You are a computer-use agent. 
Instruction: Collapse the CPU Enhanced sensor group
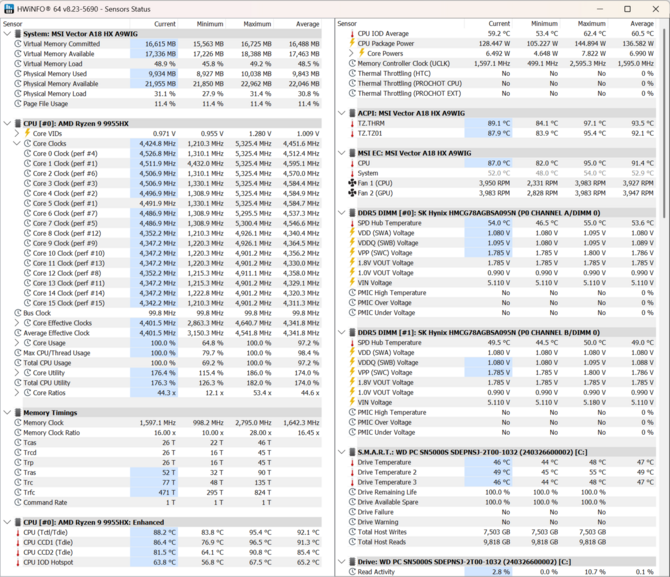(x=7, y=522)
